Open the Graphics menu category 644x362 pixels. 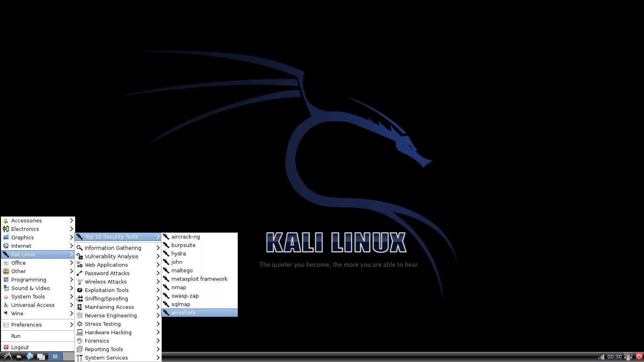[x=38, y=237]
